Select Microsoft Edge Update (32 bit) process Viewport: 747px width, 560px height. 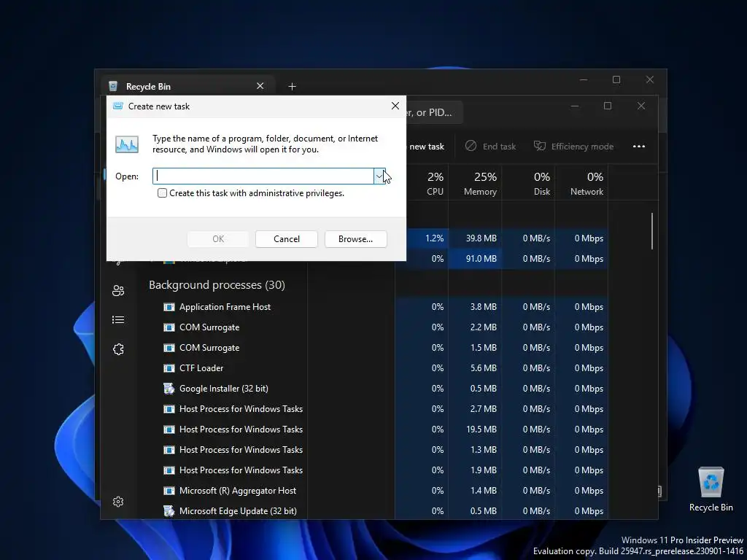pyautogui.click(x=238, y=511)
